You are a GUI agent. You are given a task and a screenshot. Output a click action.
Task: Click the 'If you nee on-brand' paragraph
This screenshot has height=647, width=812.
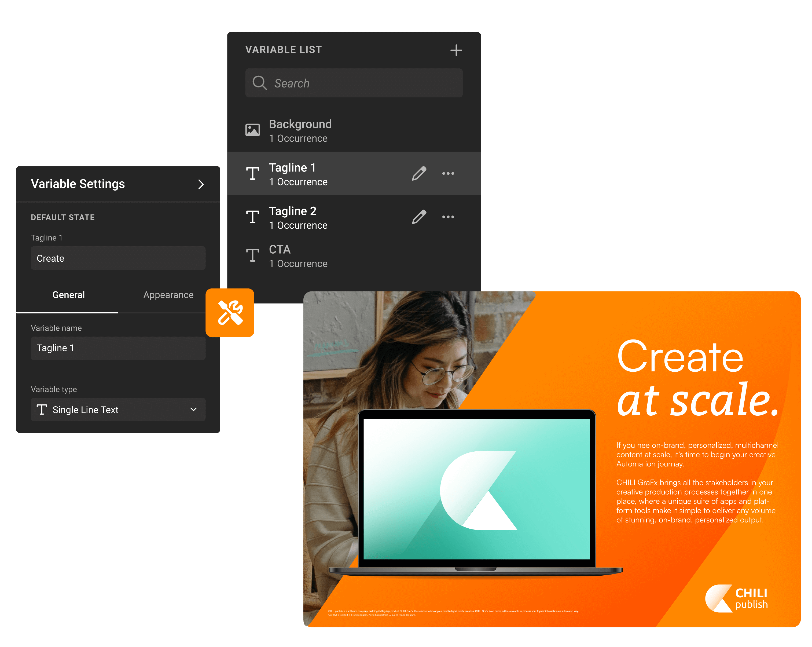pyautogui.click(x=697, y=455)
